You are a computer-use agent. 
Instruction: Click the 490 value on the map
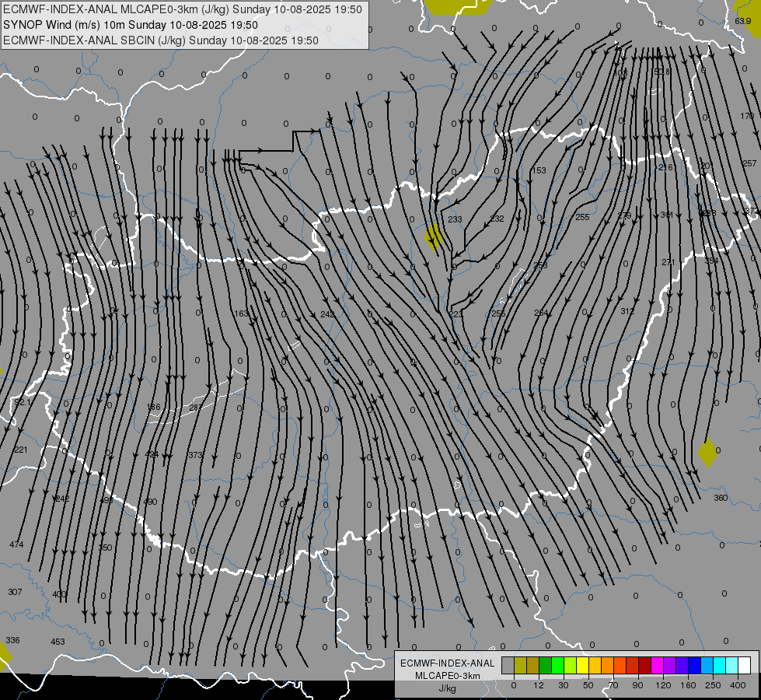click(150, 502)
